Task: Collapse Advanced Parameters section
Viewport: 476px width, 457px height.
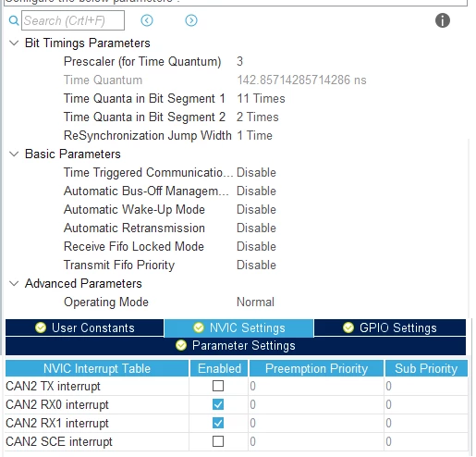Action: (x=14, y=283)
